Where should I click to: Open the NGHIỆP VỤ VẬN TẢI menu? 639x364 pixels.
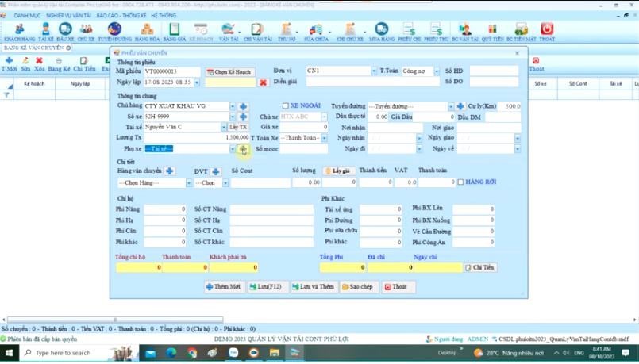(x=68, y=16)
